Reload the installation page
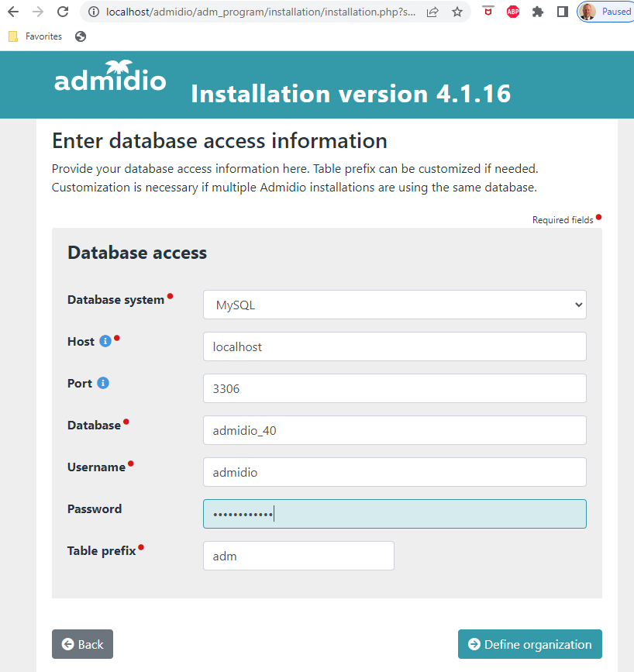The image size is (634, 672). pyautogui.click(x=64, y=11)
